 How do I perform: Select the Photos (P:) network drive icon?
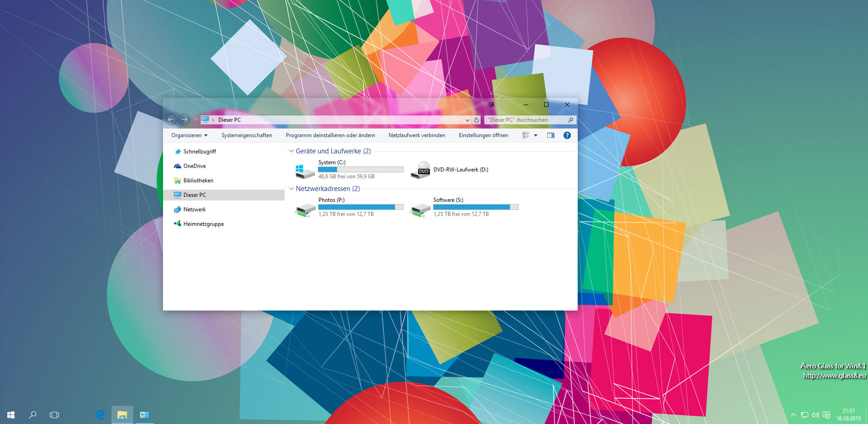point(305,210)
